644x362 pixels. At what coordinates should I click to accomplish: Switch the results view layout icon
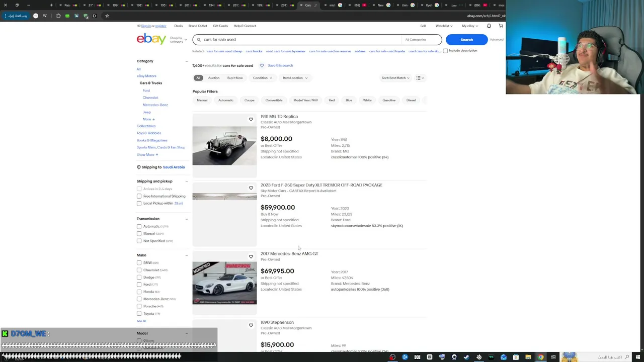click(x=420, y=78)
